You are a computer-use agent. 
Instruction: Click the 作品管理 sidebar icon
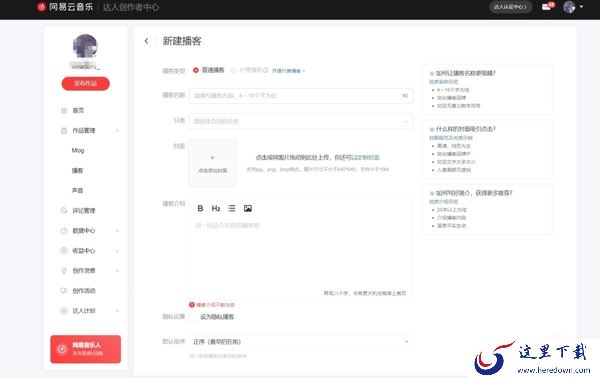[64, 130]
